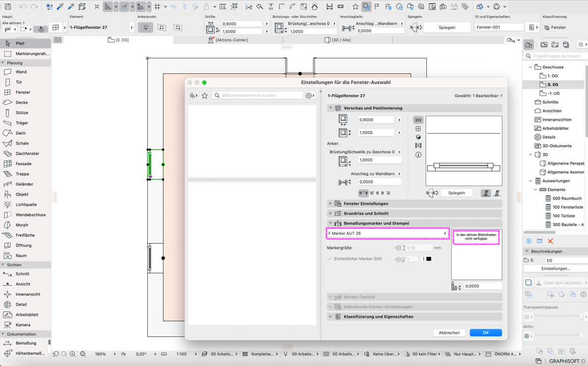
Task: Toggle the grid snap icon in toolbar
Action: click(157, 6)
